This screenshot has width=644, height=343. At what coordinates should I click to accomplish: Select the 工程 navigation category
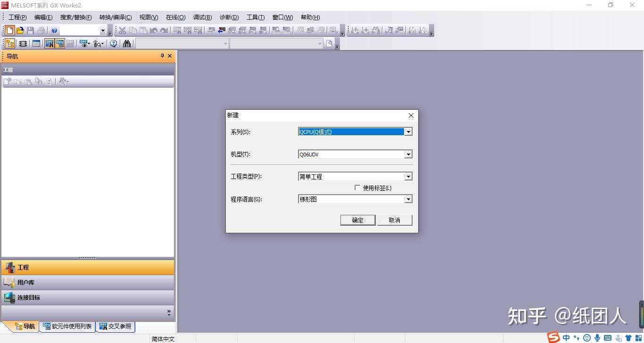(88, 267)
